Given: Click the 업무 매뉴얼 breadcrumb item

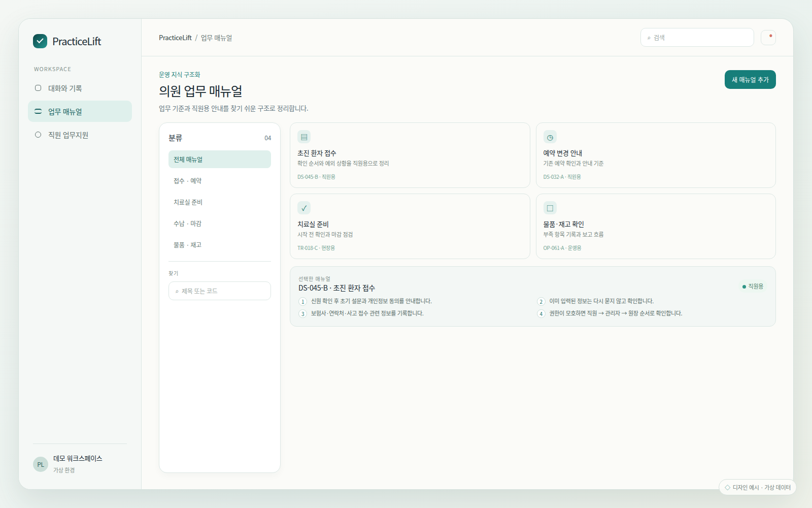Looking at the screenshot, I should pos(217,38).
